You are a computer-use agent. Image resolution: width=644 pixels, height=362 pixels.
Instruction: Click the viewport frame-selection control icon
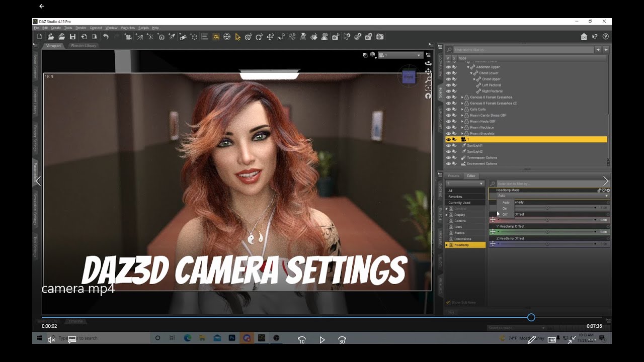[x=428, y=88]
